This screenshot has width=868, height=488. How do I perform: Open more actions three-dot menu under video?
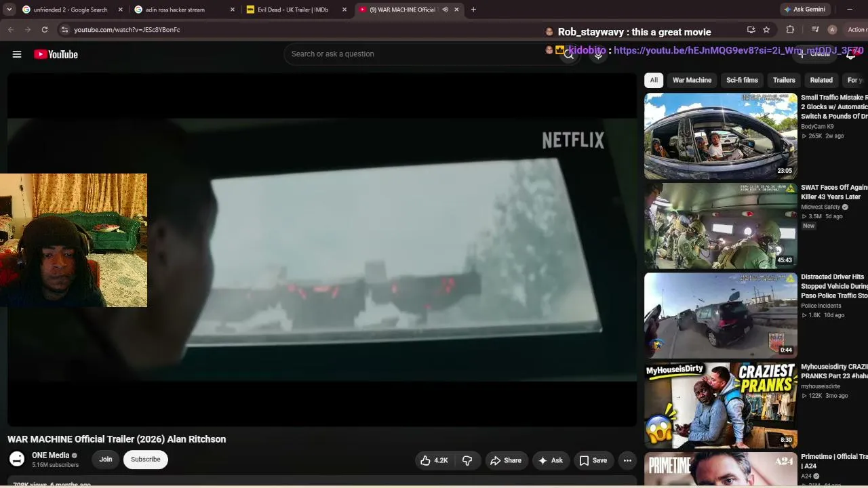point(627,460)
